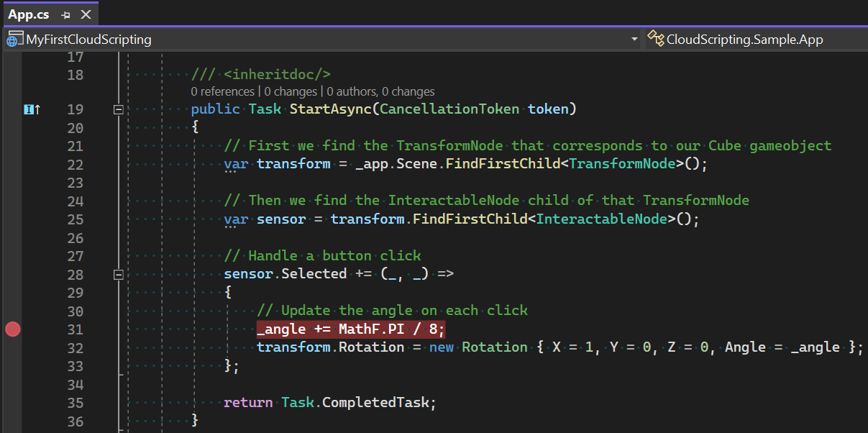Set a breakpoint beside line 22
The image size is (868, 433).
12,163
